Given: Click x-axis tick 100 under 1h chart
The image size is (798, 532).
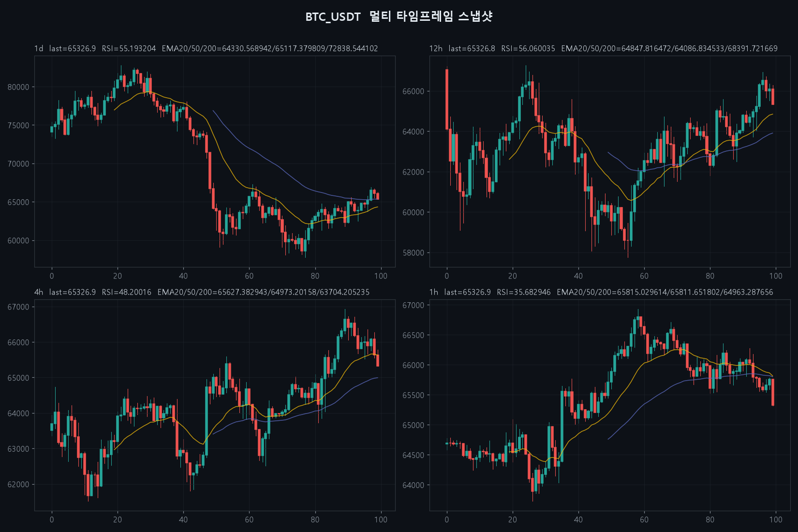Looking at the screenshot, I should point(776,520).
